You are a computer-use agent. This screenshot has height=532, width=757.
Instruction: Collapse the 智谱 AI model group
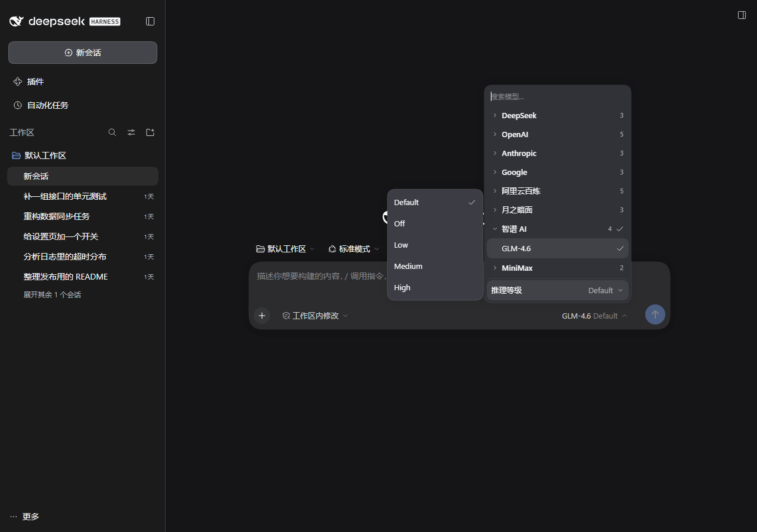[x=558, y=229]
